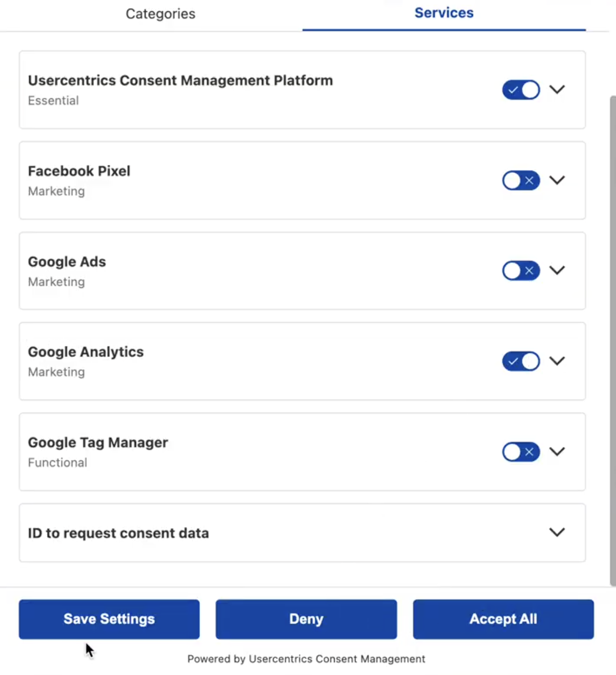This screenshot has width=616, height=675.
Task: Expand Usercentrics Consent Management Platform details chevron
Action: (x=557, y=89)
